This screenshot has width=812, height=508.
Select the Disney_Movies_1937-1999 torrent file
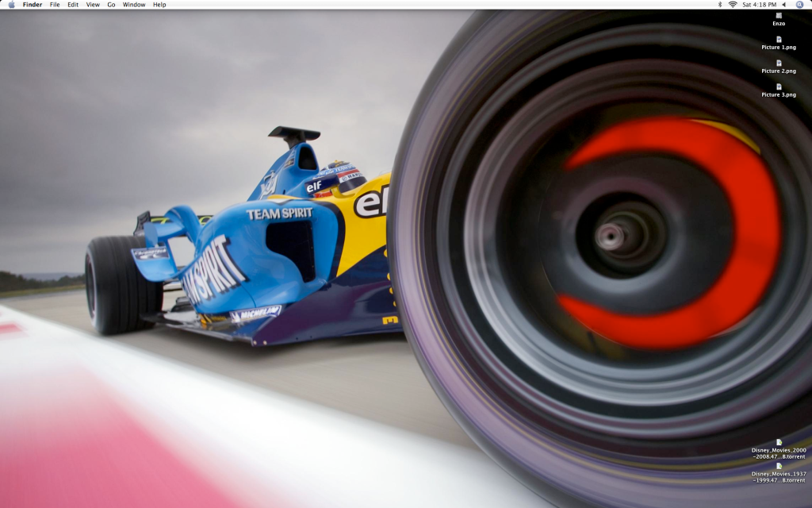coord(779,467)
